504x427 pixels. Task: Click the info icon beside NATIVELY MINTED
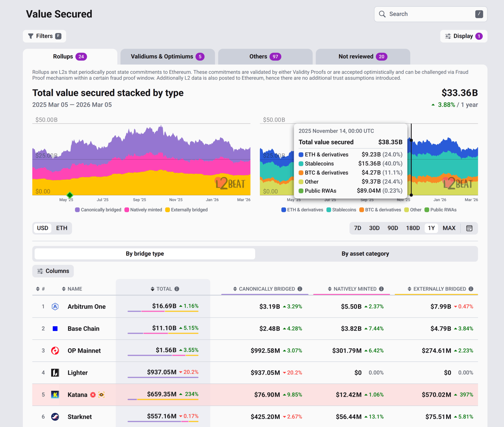[381, 289]
